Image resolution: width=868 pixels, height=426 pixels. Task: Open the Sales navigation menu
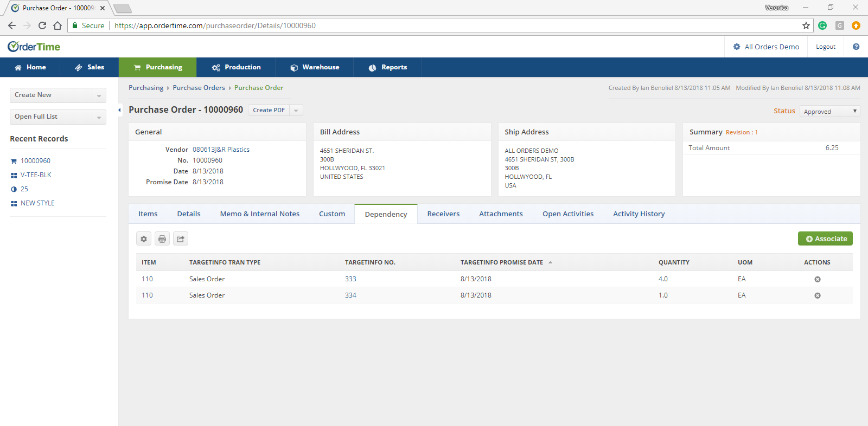pos(90,67)
